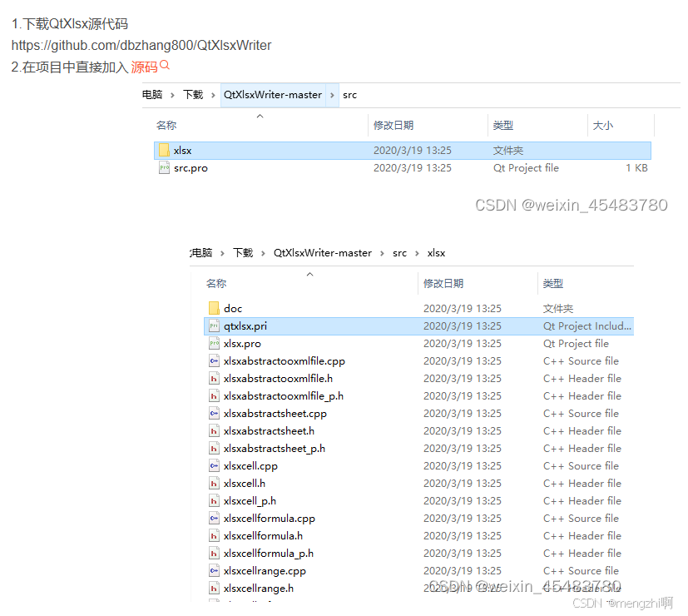Viewport: 688px width, 616px height.
Task: Click the C++ Source icon for xlsxcellrange.cpp
Action: 213,570
